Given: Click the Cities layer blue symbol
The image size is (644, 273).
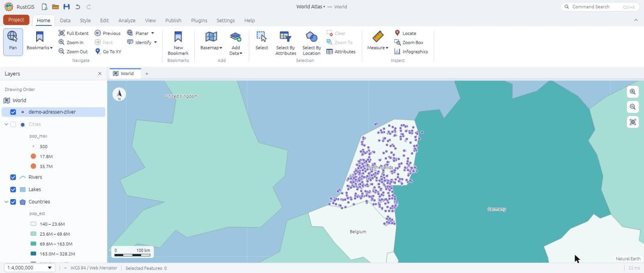Looking at the screenshot, I should 23,124.
